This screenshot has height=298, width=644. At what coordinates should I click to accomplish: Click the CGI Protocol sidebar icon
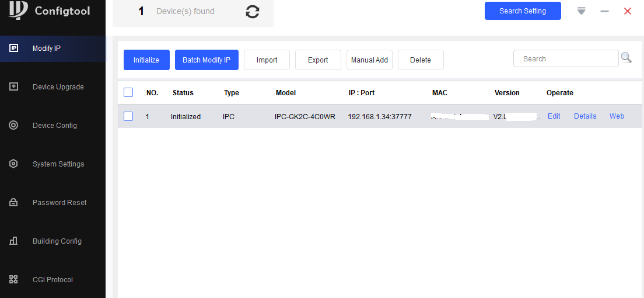[x=14, y=280]
